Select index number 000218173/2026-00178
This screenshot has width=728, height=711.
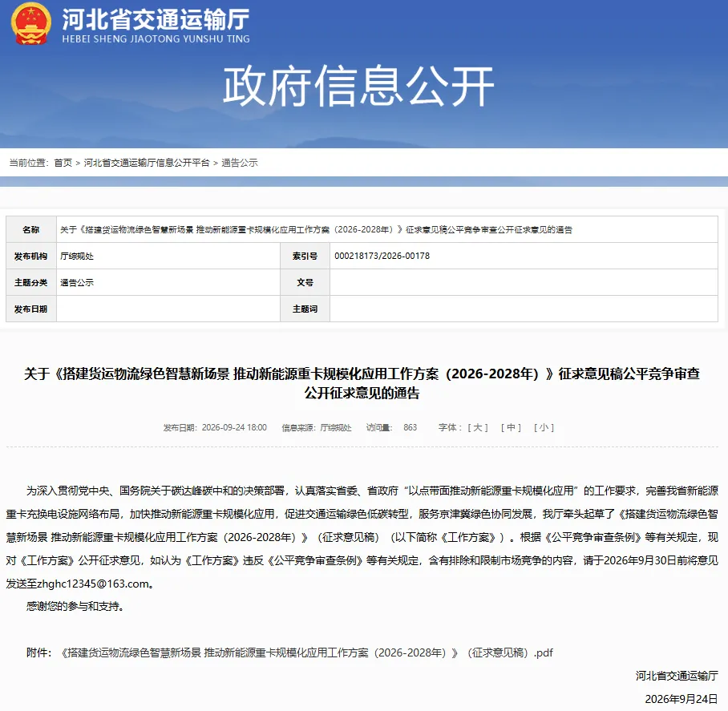(x=382, y=256)
